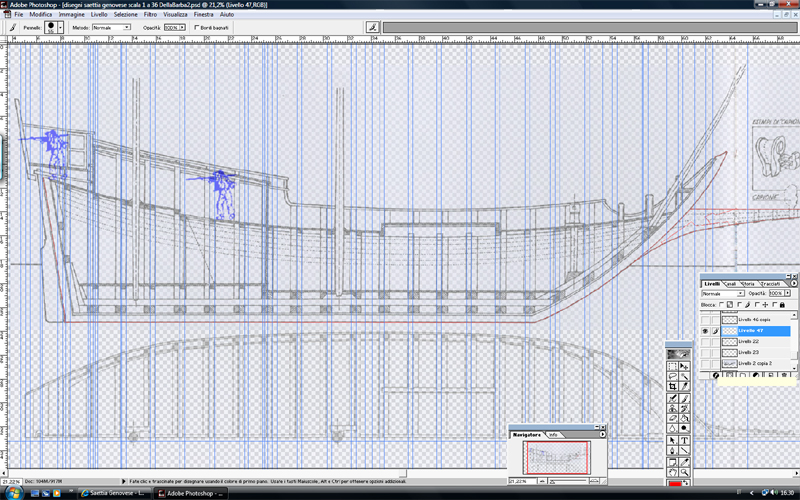Open the layer blend mode Normale dropdown

(724, 294)
